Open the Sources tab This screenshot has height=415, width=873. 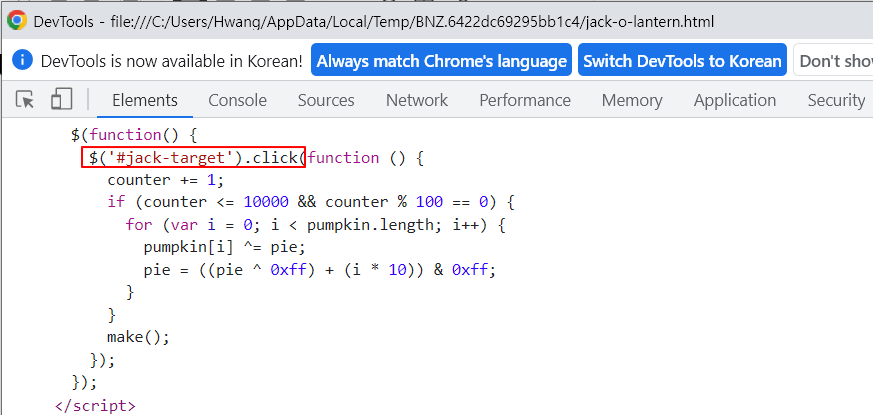[326, 100]
